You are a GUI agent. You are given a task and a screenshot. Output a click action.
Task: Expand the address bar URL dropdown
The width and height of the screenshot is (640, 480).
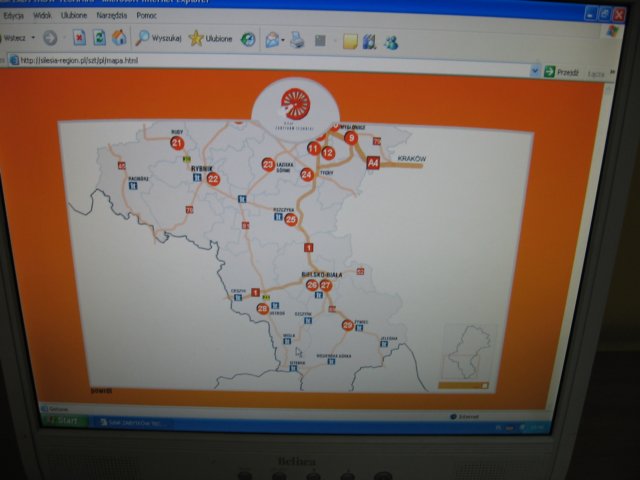(x=536, y=71)
